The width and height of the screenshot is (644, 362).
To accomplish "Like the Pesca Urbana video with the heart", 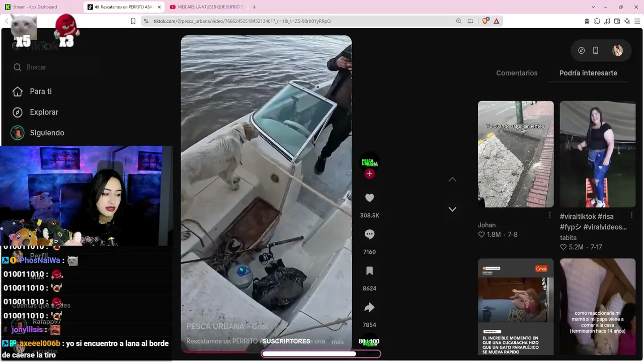I will [x=369, y=198].
